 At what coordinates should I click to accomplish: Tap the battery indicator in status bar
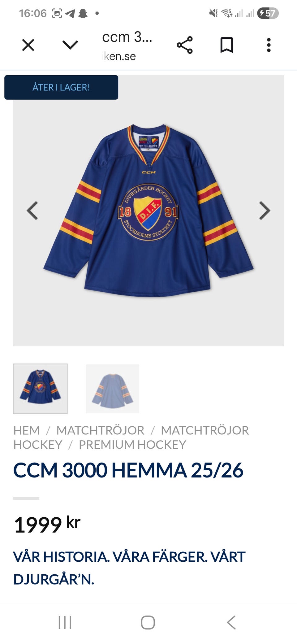tap(268, 13)
